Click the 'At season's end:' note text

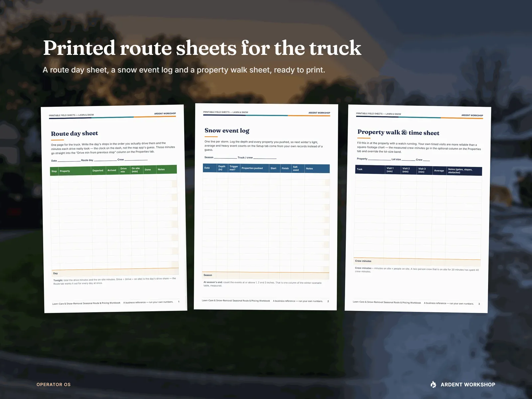263,284
